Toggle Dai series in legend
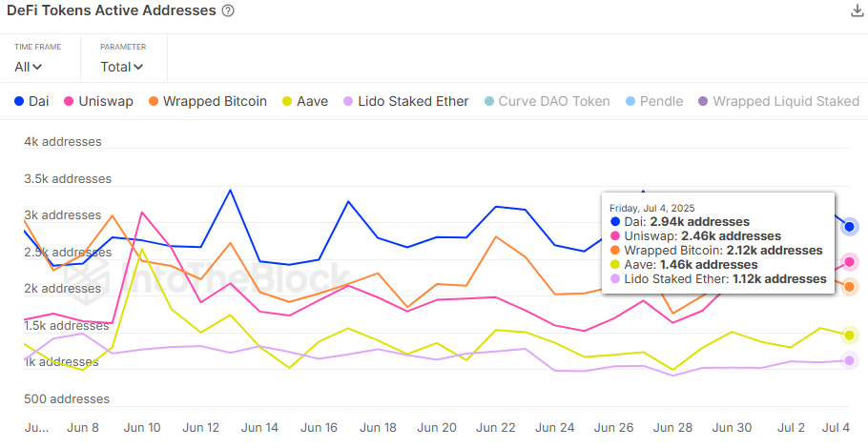This screenshot has width=868, height=448. [31, 102]
